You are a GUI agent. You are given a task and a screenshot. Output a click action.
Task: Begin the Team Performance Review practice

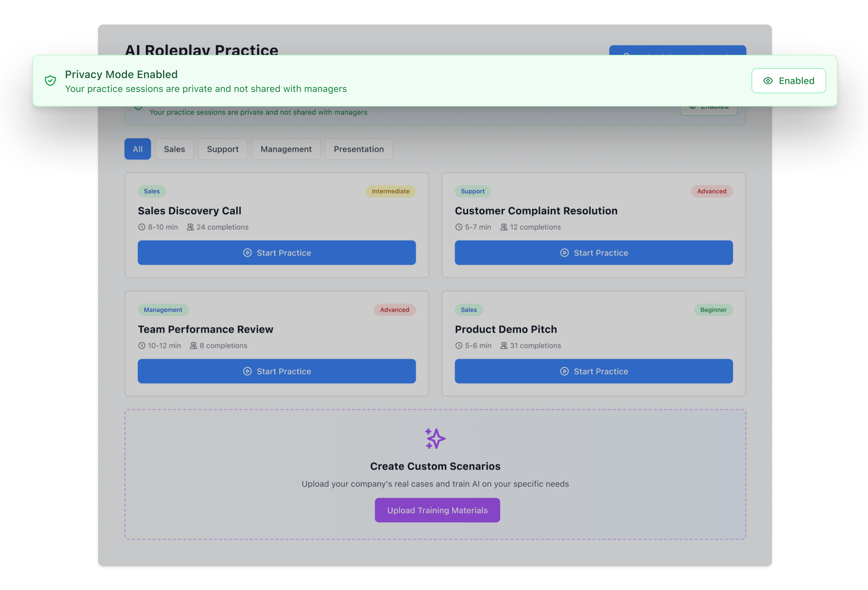point(276,371)
